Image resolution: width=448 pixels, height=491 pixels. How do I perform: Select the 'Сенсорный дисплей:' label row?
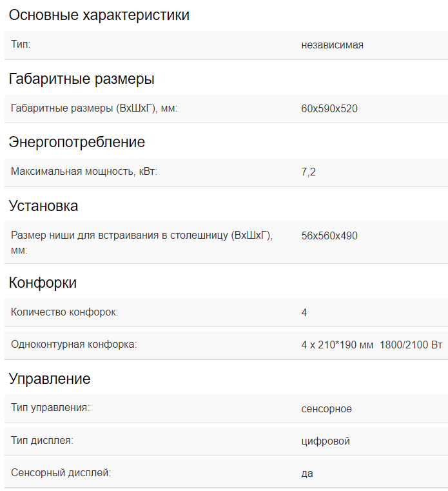click(x=226, y=473)
